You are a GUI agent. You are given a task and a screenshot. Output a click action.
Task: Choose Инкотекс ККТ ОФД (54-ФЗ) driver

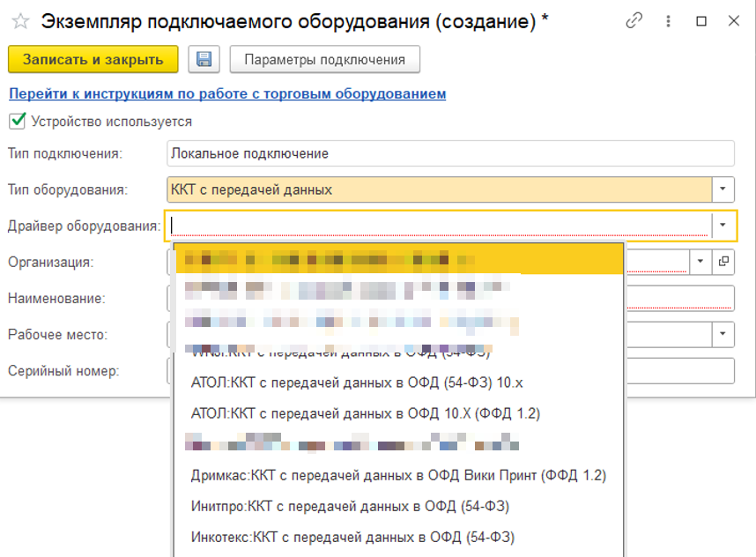point(352,537)
